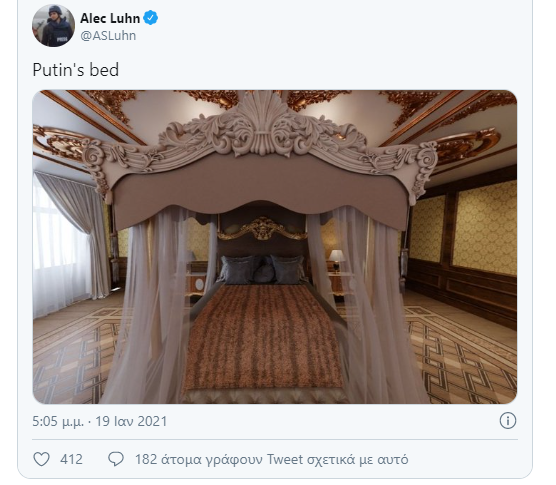The image size is (556, 485).
Task: Open the tweet info icon
Action: click(x=508, y=421)
